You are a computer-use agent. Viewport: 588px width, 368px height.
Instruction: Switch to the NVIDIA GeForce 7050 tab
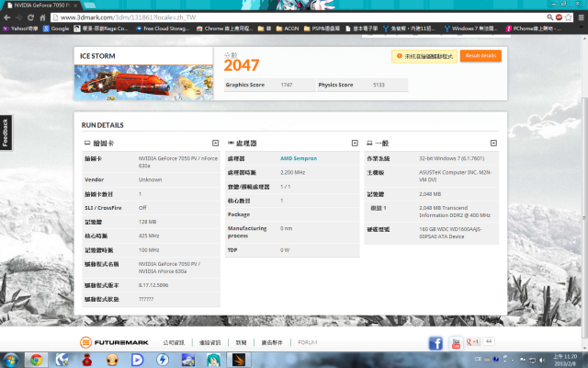click(x=41, y=6)
